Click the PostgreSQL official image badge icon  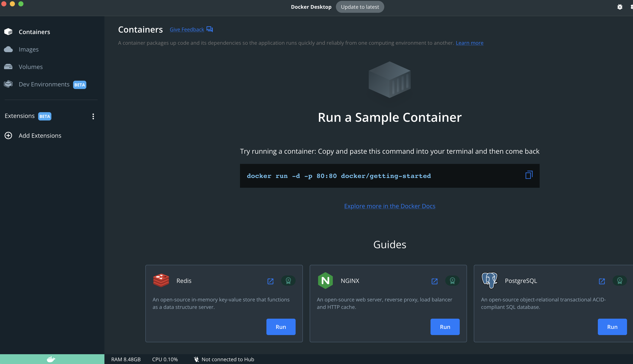coord(620,281)
